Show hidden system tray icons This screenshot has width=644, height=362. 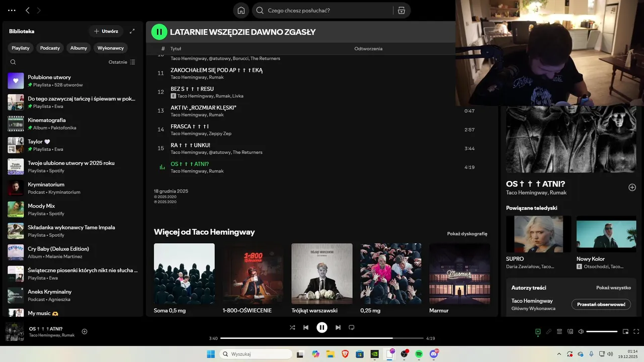[559, 354]
